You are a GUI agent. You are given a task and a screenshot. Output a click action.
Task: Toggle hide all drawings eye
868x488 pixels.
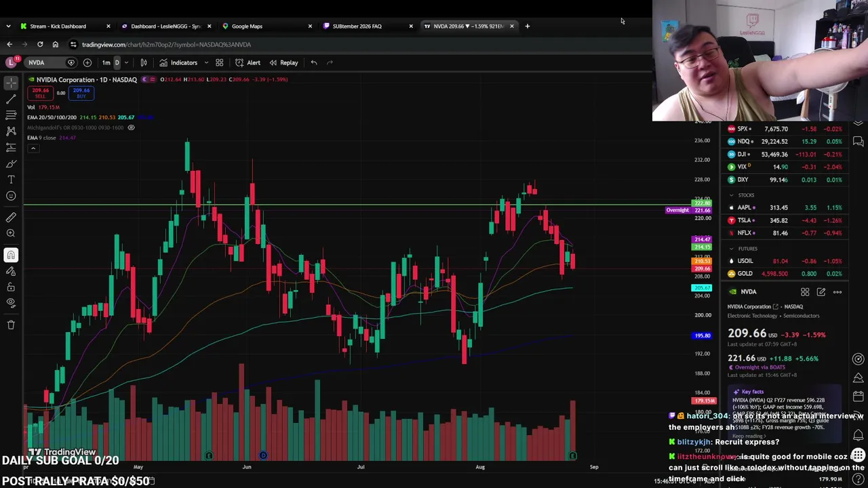(x=11, y=303)
